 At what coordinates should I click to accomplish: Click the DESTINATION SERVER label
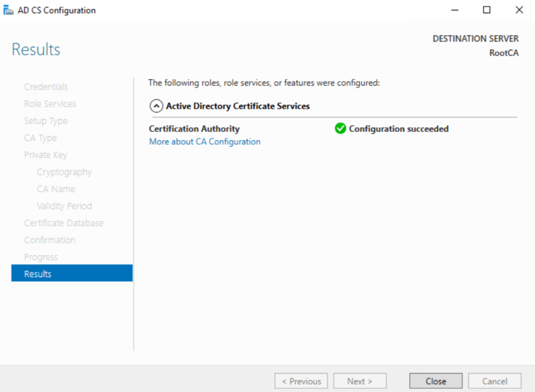coord(475,39)
